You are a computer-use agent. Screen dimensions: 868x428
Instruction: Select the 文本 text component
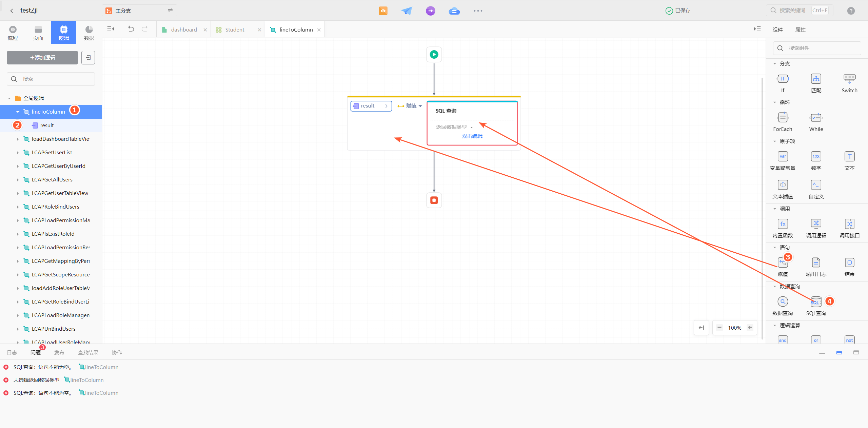849,161
